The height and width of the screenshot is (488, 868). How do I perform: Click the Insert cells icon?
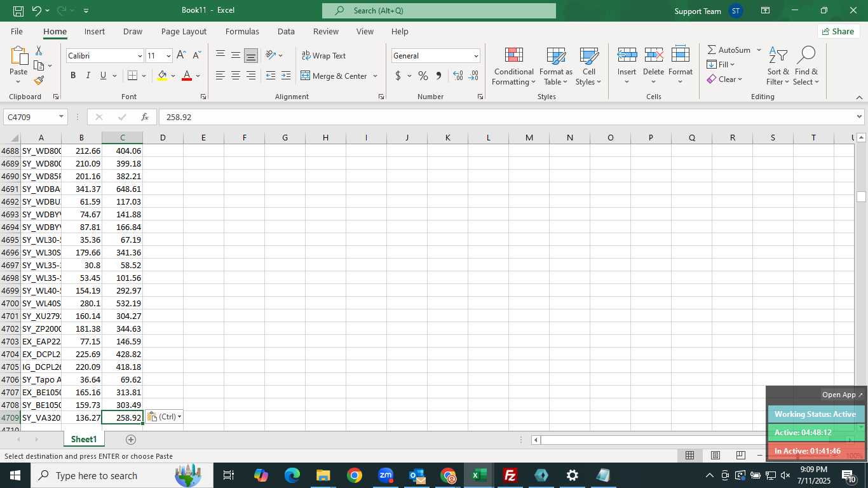pos(627,55)
